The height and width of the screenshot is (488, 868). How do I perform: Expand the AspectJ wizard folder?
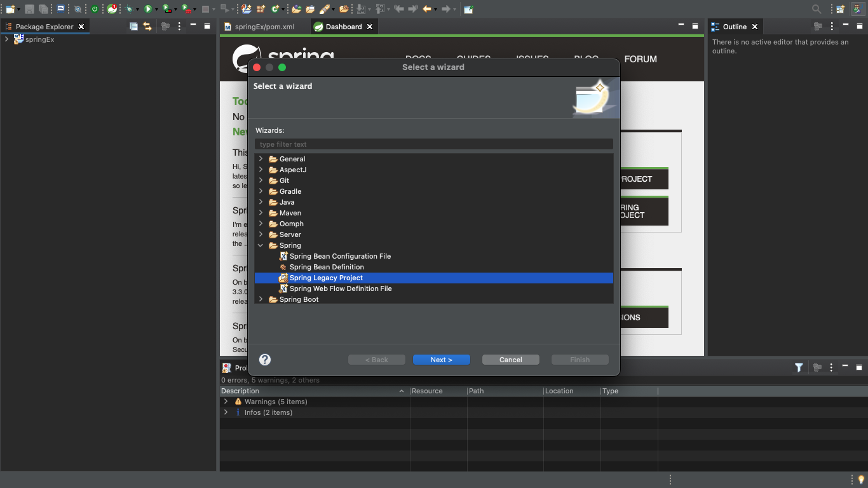(x=261, y=170)
